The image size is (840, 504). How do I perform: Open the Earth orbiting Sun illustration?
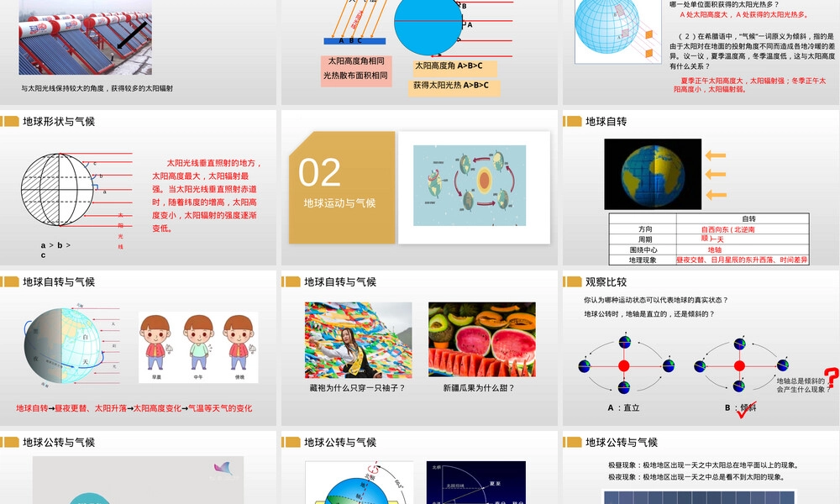[470, 186]
